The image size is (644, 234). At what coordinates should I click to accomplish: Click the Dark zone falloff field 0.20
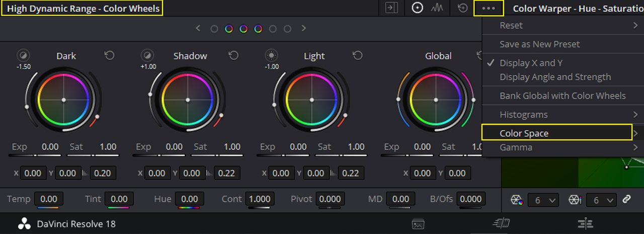pos(103,173)
